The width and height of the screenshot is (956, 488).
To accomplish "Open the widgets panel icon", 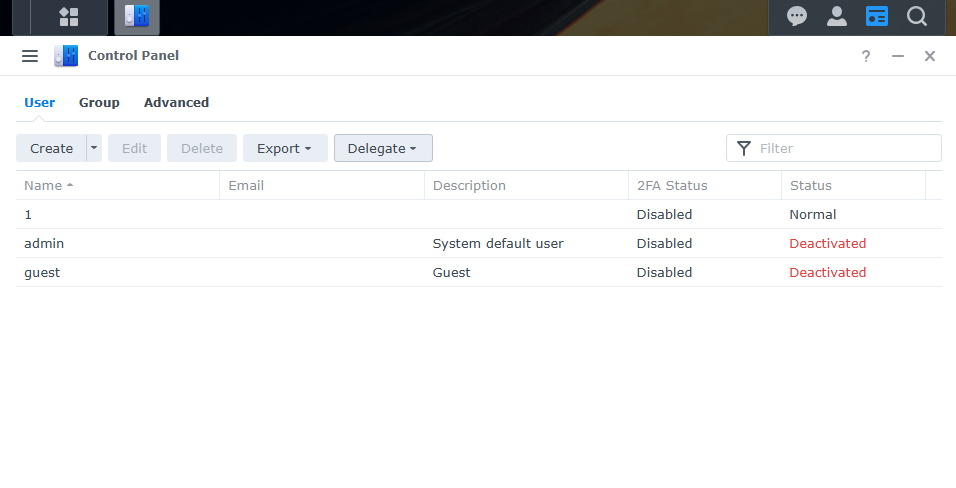I will (x=877, y=16).
